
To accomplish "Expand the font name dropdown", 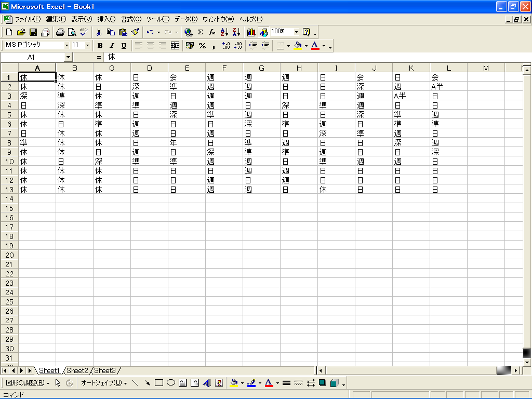I will click(x=66, y=45).
